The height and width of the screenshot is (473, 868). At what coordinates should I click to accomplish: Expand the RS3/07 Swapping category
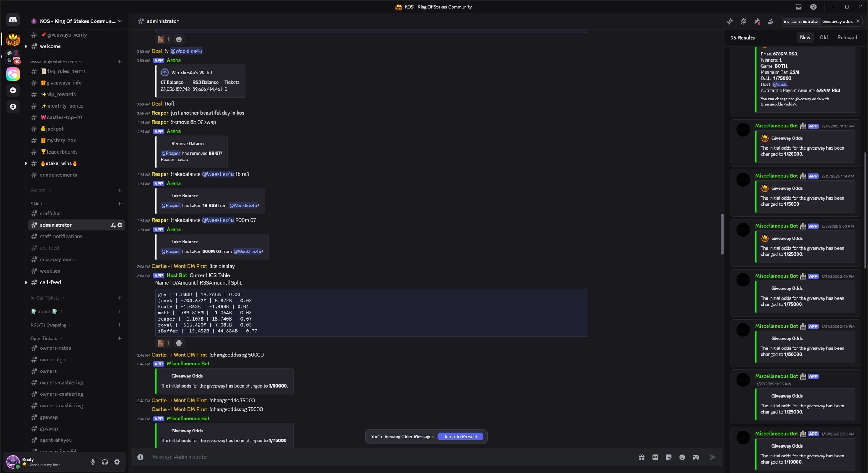pyautogui.click(x=50, y=325)
